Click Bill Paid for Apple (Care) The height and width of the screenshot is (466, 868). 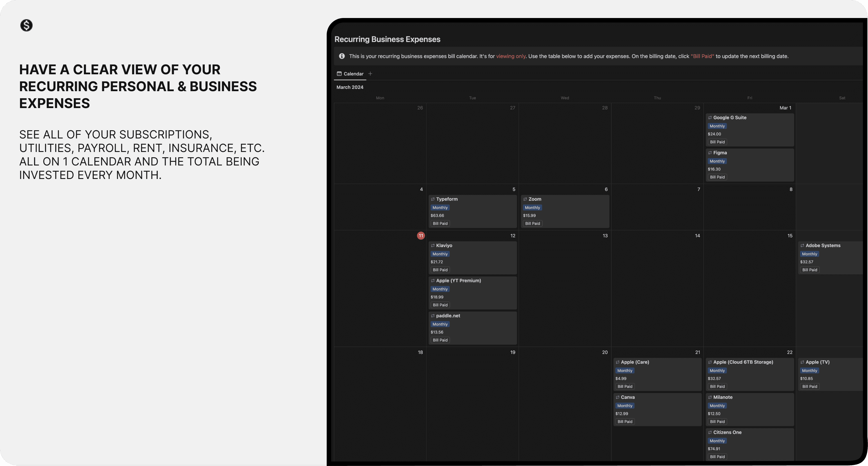pos(625,387)
